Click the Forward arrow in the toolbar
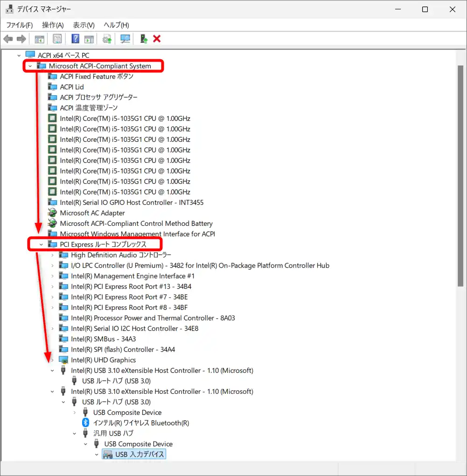Screen dimensions: 467x476 21,39
